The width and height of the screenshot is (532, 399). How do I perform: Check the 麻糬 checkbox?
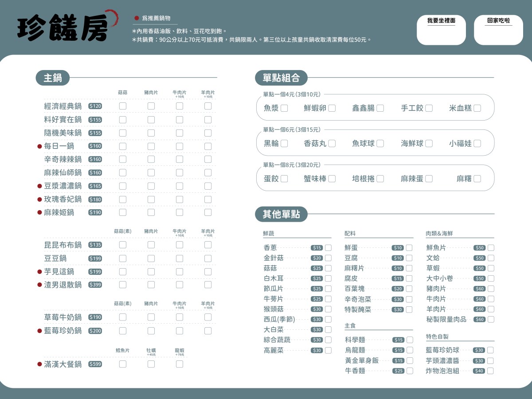[477, 178]
